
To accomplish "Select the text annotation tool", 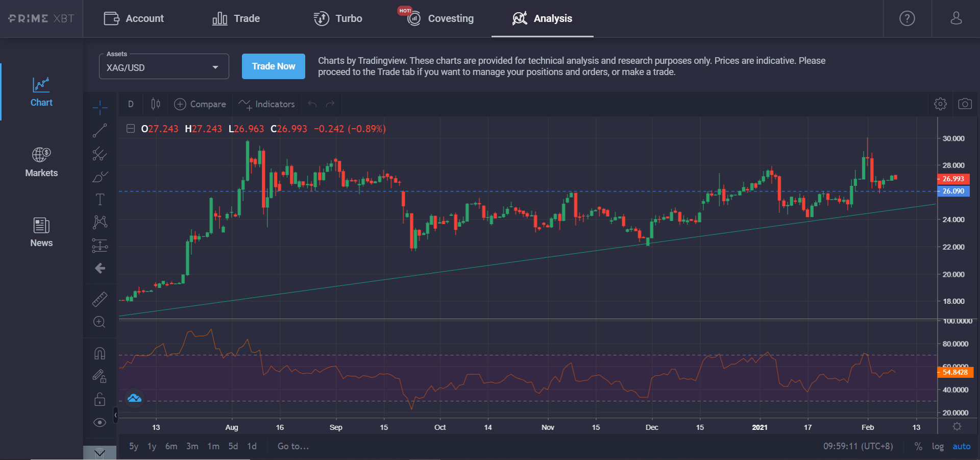I will coord(100,199).
